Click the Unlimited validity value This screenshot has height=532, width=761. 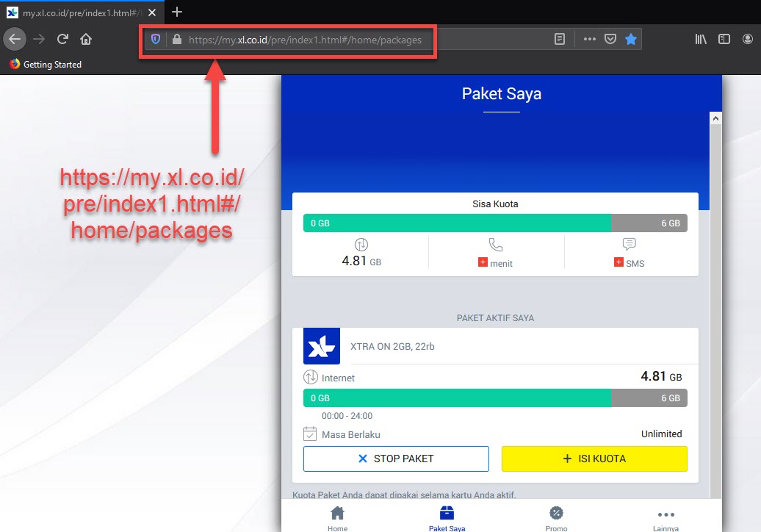coord(662,434)
